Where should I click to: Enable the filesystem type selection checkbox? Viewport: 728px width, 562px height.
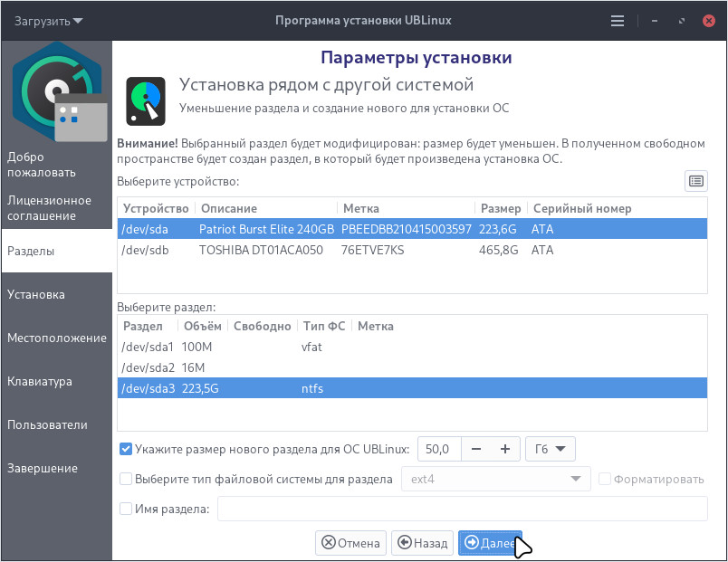(x=126, y=479)
